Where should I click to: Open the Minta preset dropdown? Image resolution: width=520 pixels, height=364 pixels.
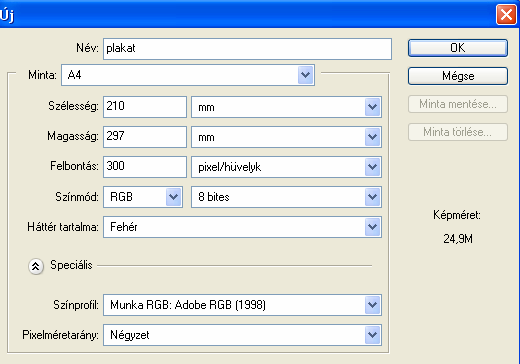(188, 75)
